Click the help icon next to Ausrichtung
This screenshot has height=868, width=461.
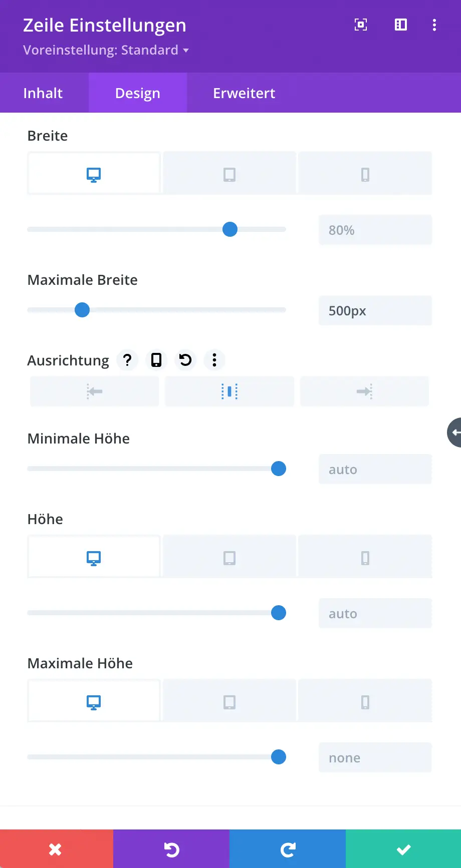pyautogui.click(x=127, y=360)
